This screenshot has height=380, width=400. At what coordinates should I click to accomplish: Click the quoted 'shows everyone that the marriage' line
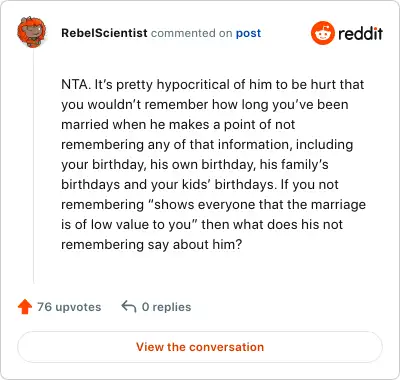pyautogui.click(x=213, y=205)
